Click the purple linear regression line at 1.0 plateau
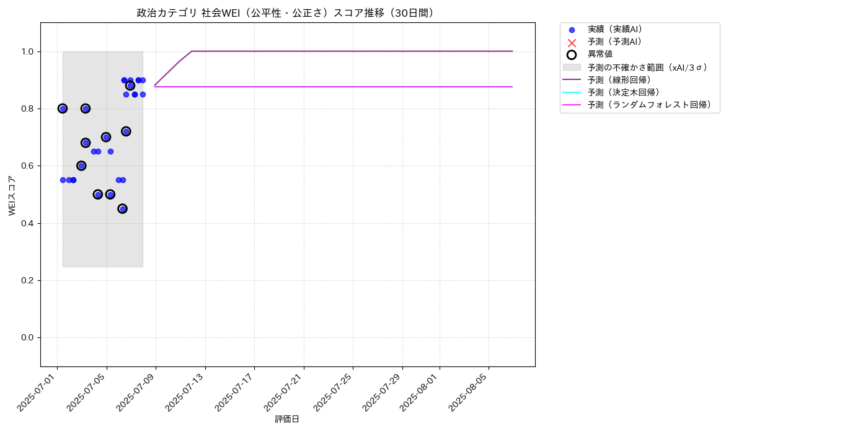The image size is (868, 434). click(x=352, y=51)
